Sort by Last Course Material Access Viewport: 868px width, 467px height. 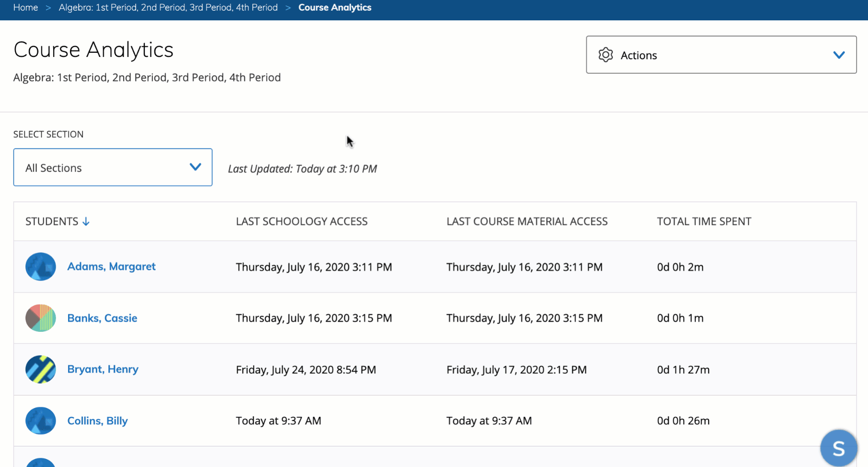click(527, 222)
